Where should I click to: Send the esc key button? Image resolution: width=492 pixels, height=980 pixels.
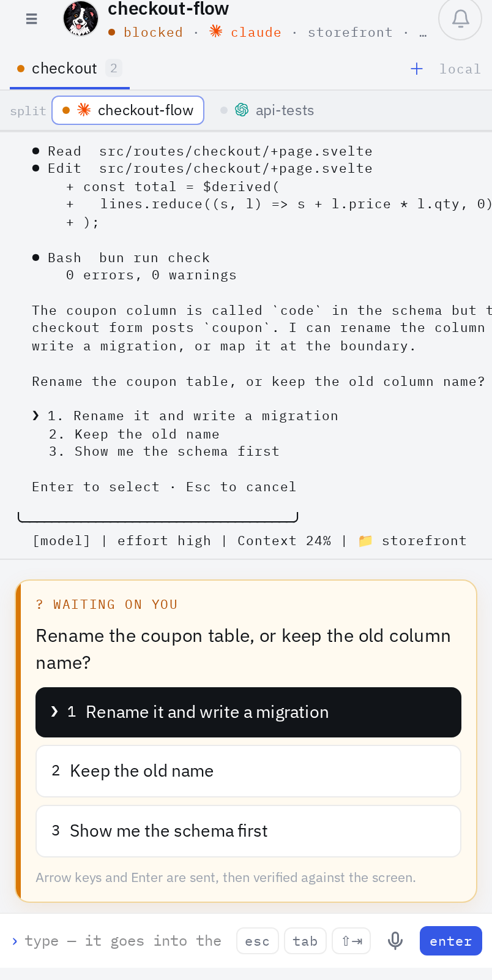258,941
